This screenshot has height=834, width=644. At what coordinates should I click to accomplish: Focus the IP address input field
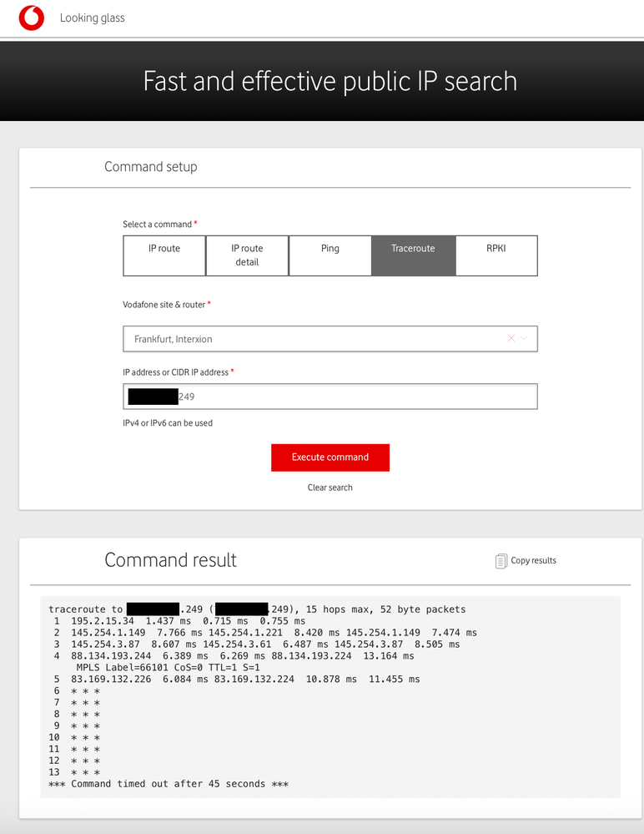tap(330, 397)
